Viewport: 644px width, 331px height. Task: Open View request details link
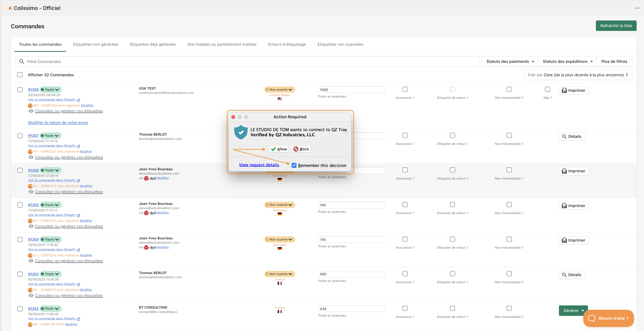click(x=259, y=165)
